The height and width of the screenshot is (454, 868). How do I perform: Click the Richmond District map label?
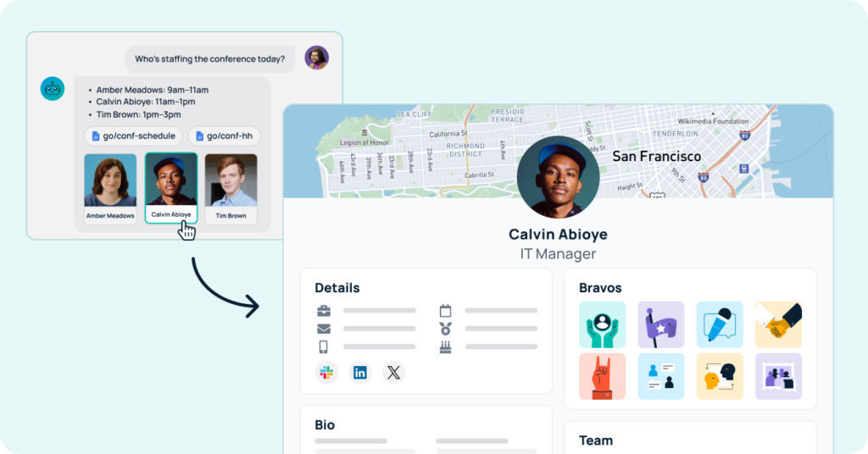465,150
